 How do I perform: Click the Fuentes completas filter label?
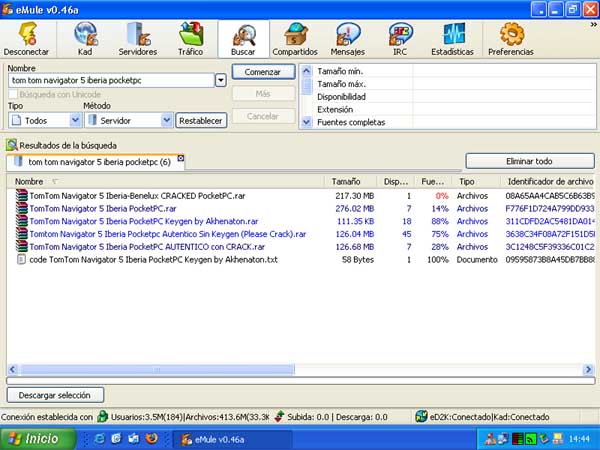[351, 122]
